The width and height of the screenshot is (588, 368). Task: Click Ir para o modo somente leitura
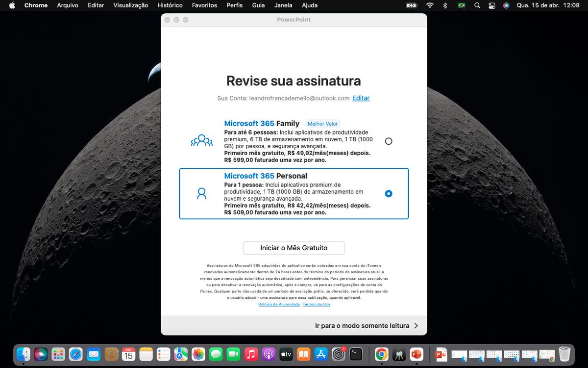click(362, 325)
